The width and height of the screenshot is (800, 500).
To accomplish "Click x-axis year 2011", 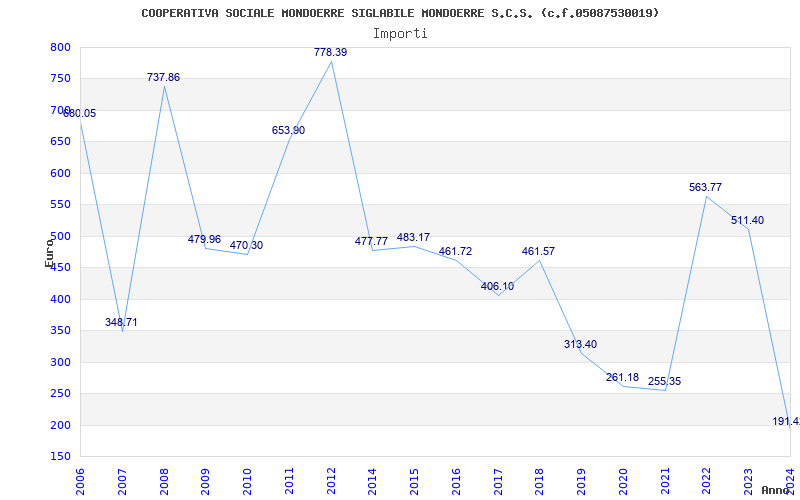I will 289,481.
